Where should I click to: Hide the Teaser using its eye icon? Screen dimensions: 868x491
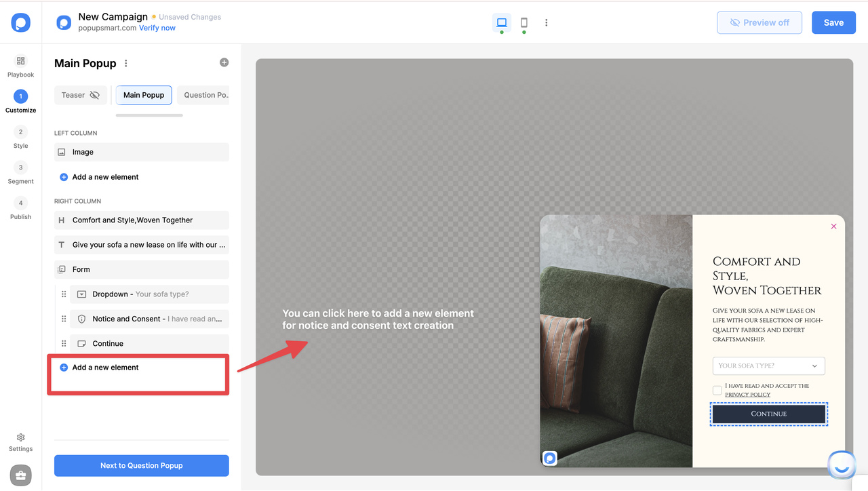(x=94, y=95)
